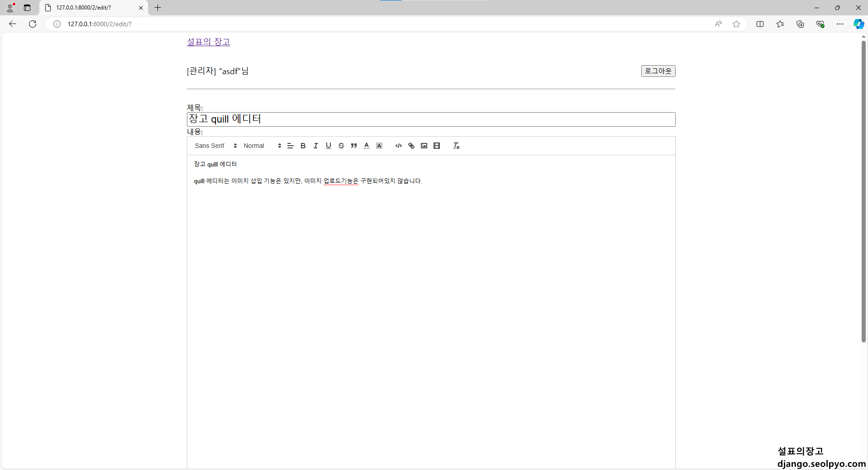The height and width of the screenshot is (470, 868).
Task: Select the 127.0.0.1:8000/2/edit browser tab
Action: pyautogui.click(x=94, y=8)
